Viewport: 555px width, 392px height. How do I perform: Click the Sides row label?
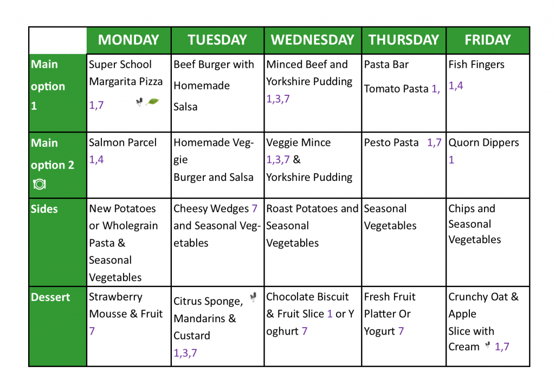pos(44,209)
